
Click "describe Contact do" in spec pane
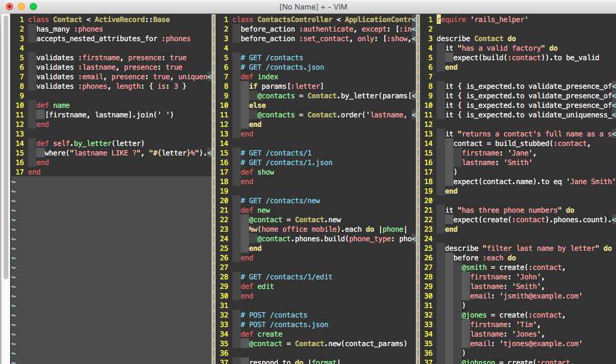click(476, 39)
